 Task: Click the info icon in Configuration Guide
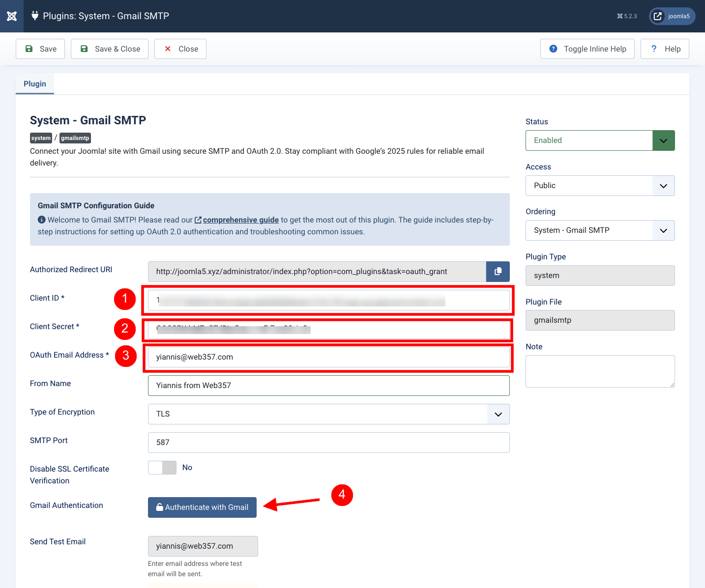coord(42,220)
